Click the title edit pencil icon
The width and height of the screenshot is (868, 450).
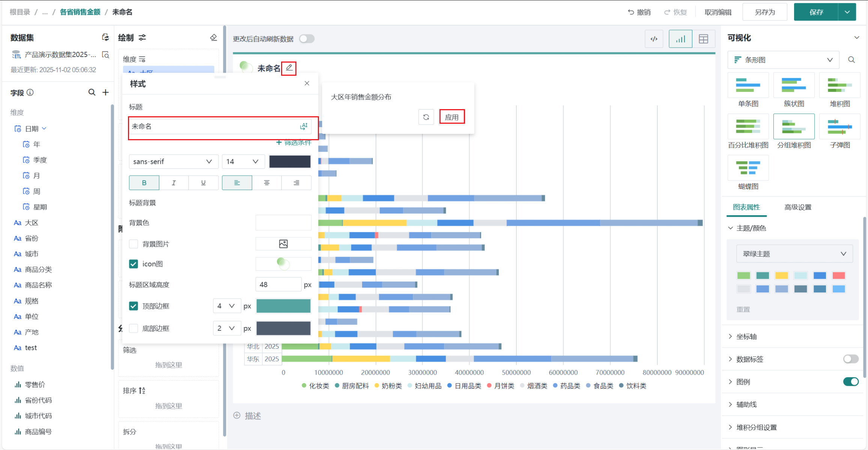click(289, 68)
